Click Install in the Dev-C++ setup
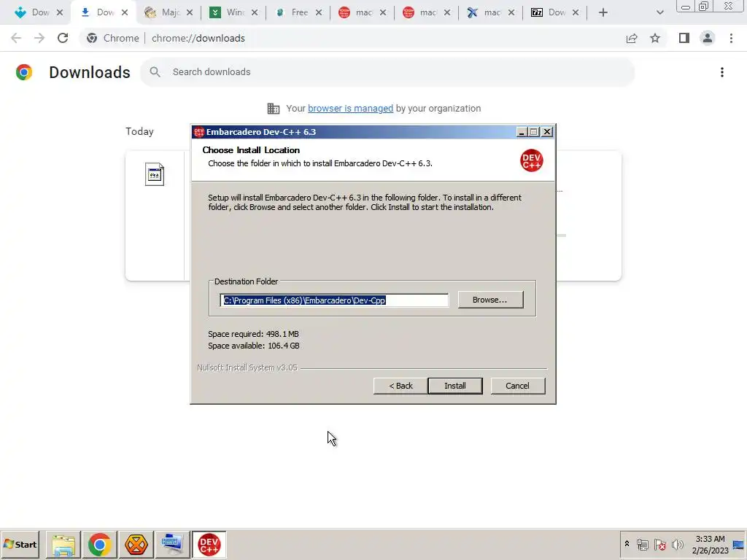The width and height of the screenshot is (747, 560). coord(455,386)
